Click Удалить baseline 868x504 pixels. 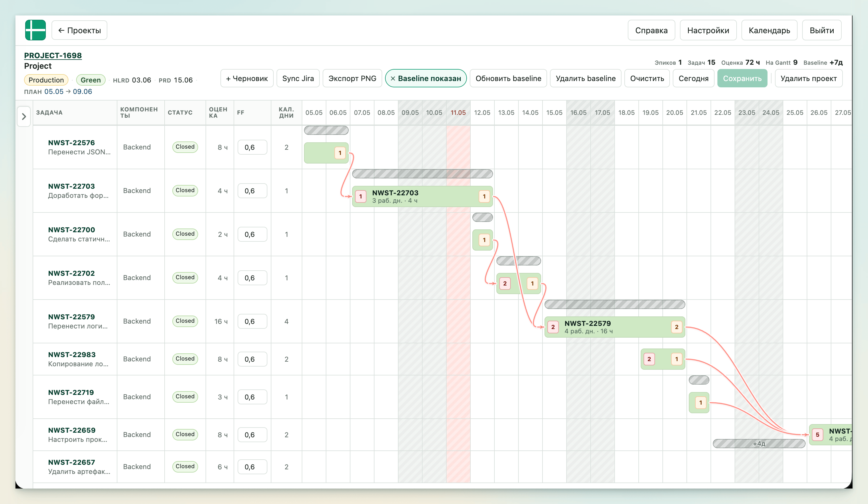(x=585, y=78)
